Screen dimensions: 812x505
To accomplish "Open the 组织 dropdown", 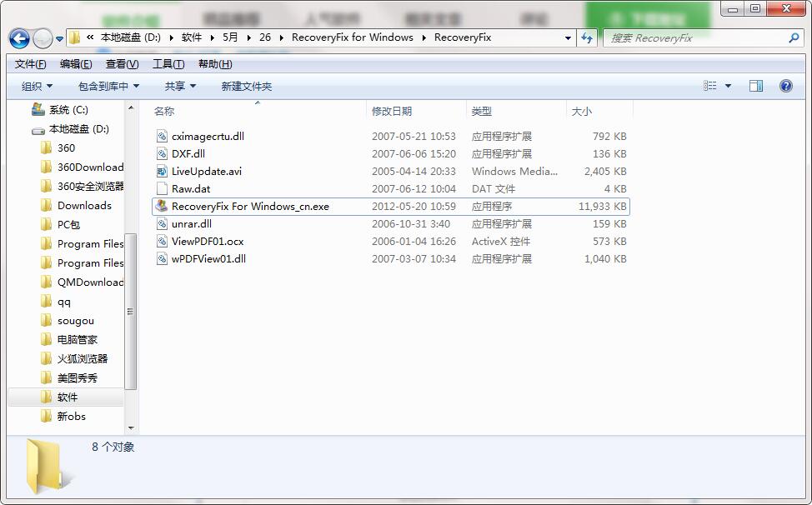I will pos(37,87).
